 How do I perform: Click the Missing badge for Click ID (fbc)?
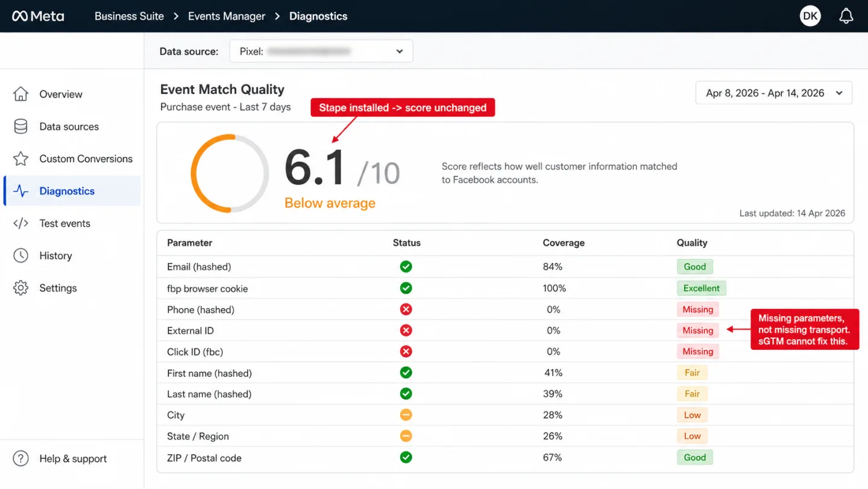[698, 352]
